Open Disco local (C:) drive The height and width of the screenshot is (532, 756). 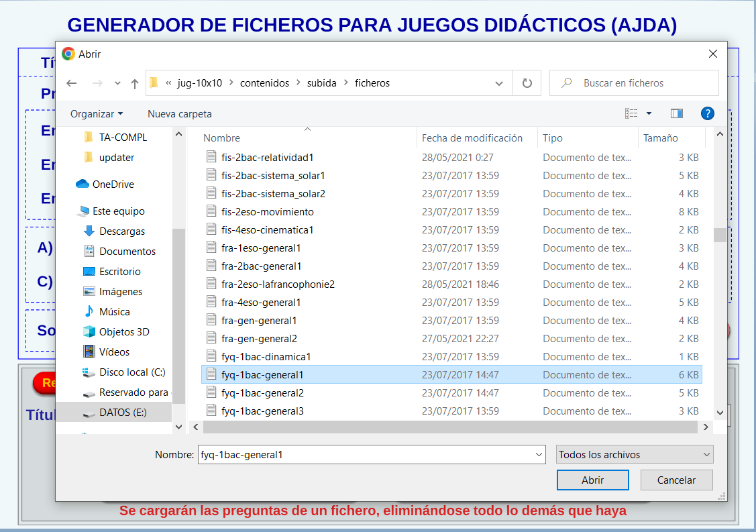click(x=131, y=372)
